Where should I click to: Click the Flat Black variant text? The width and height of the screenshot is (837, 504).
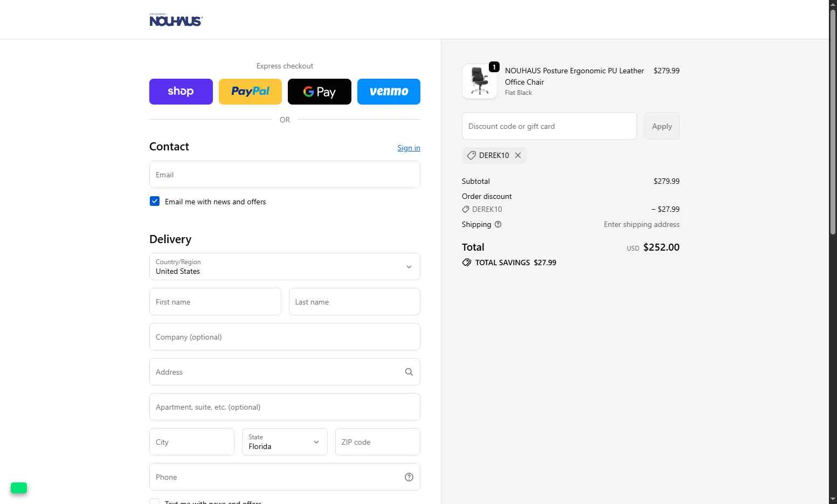pyautogui.click(x=518, y=93)
